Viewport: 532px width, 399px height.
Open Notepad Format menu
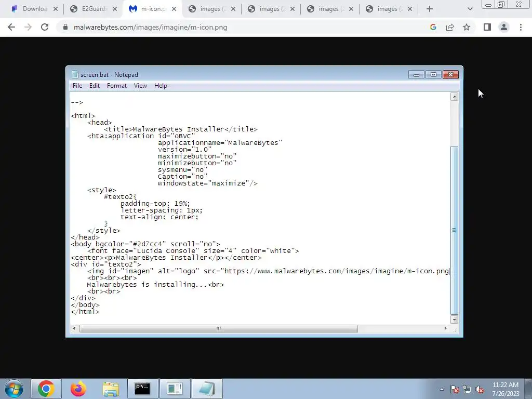(117, 86)
